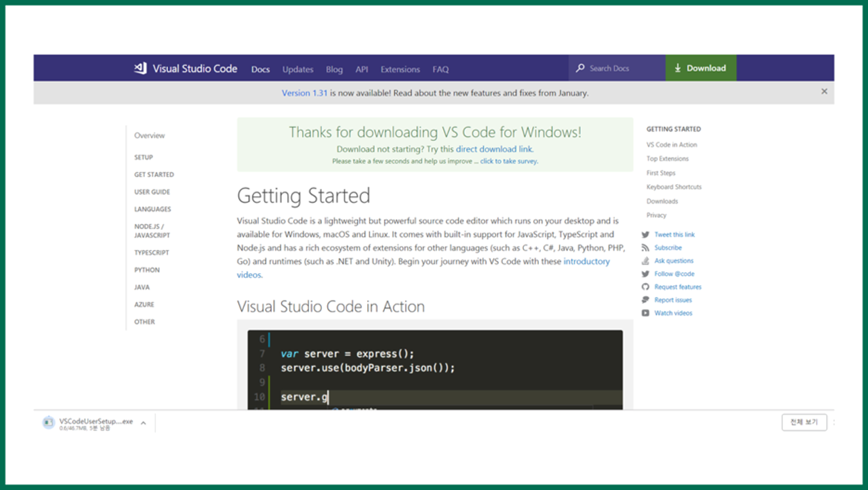Click the code demo animation thumbnail
Image resolution: width=868 pixels, height=490 pixels.
point(435,369)
